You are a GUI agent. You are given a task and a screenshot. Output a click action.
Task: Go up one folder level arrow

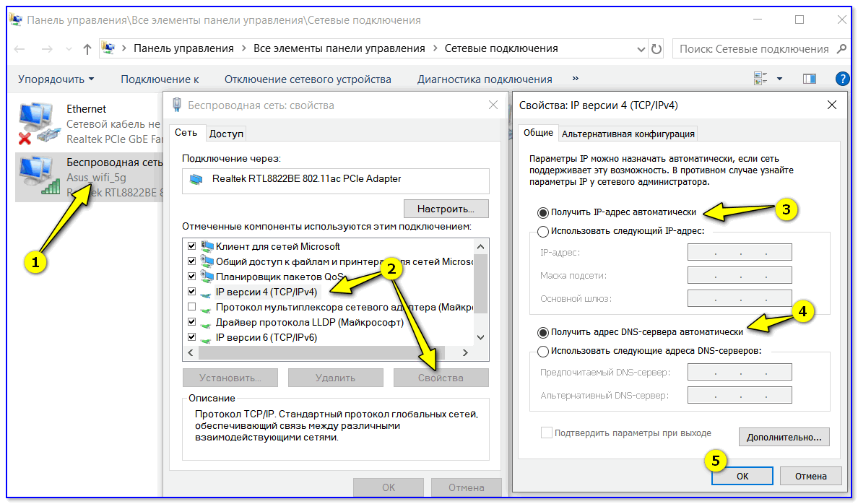[87, 49]
